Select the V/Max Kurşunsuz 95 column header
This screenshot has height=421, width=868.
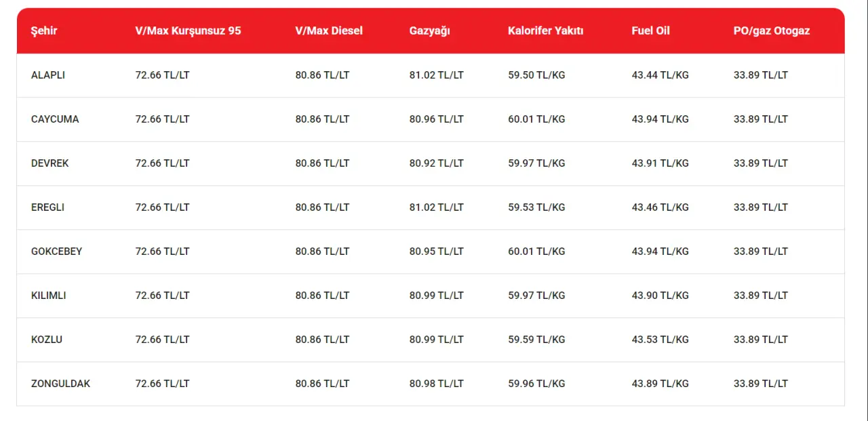(188, 31)
